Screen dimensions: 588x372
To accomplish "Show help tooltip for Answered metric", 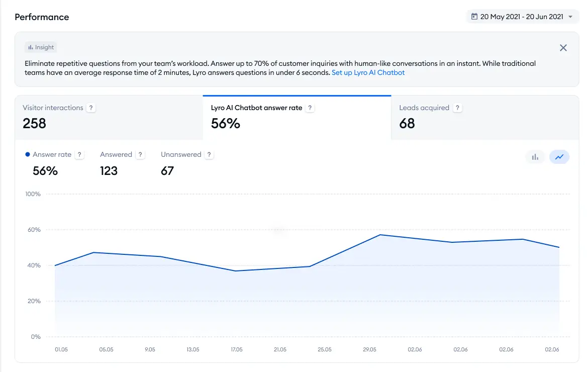I will click(140, 154).
